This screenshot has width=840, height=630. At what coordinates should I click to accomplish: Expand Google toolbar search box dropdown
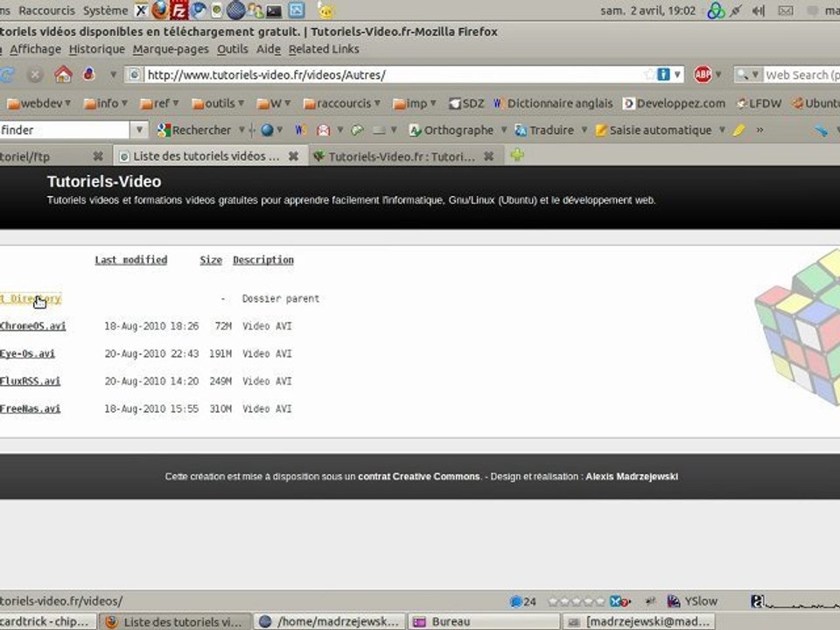[139, 129]
